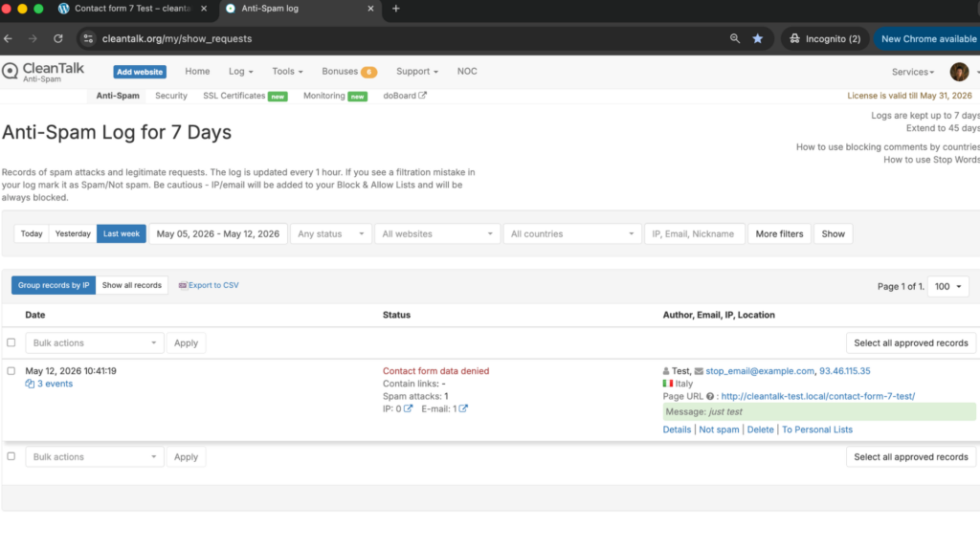Bookmark this page with the star icon

click(x=758, y=38)
